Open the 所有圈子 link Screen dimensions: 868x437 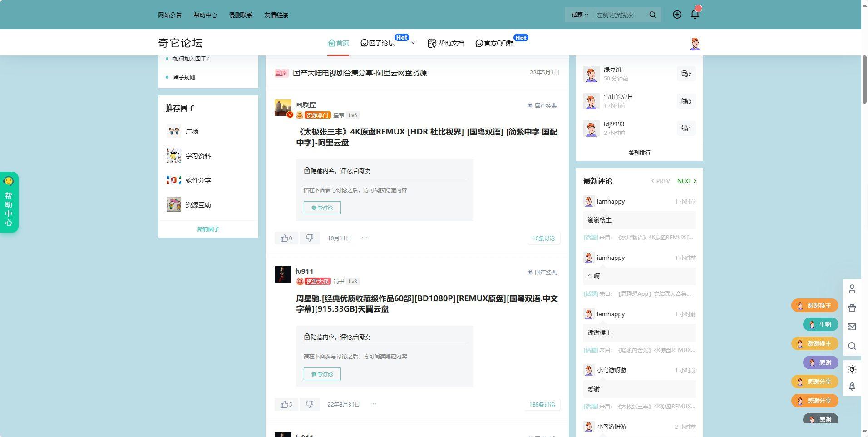point(208,229)
